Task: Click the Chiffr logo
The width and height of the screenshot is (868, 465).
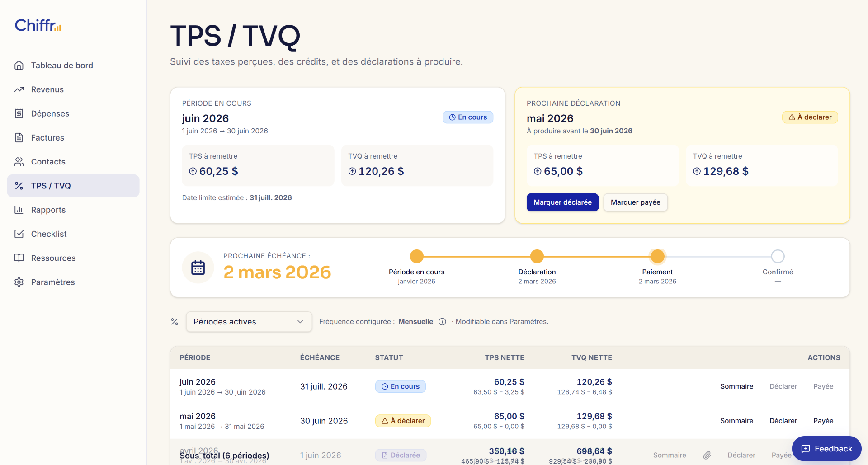Action: [38, 25]
